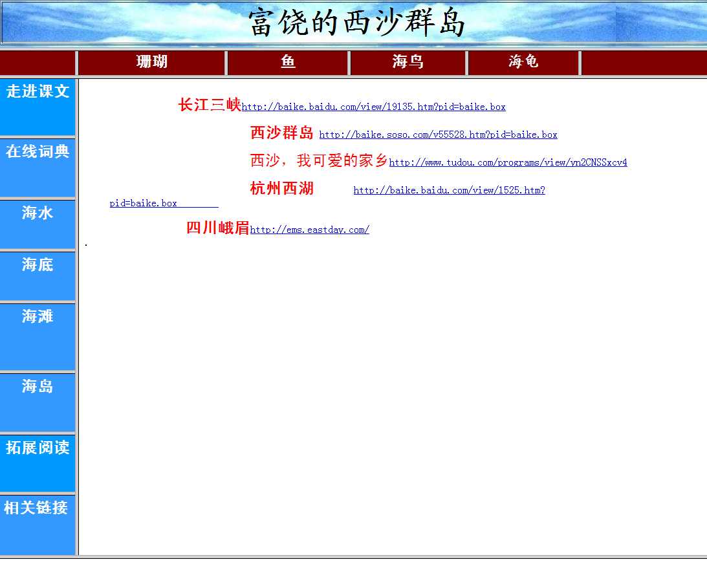Select 相关链接 in the left sidebar

[x=36, y=508]
